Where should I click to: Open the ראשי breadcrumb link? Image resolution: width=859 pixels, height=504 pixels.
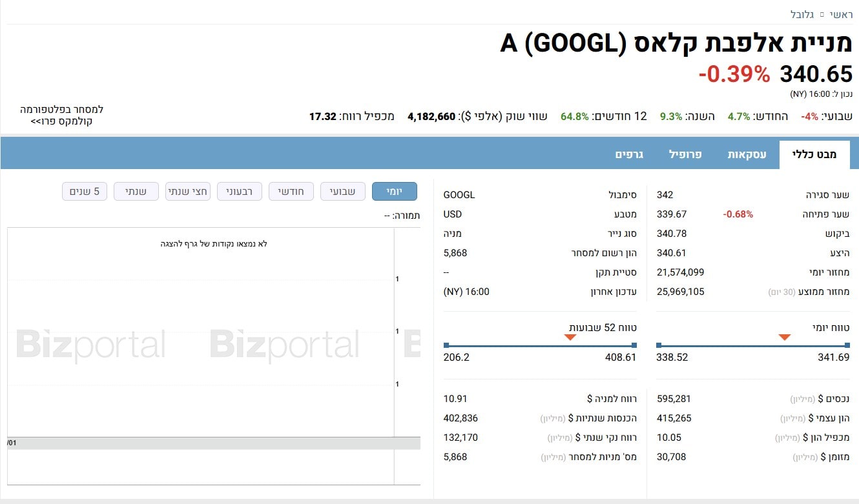(x=842, y=14)
